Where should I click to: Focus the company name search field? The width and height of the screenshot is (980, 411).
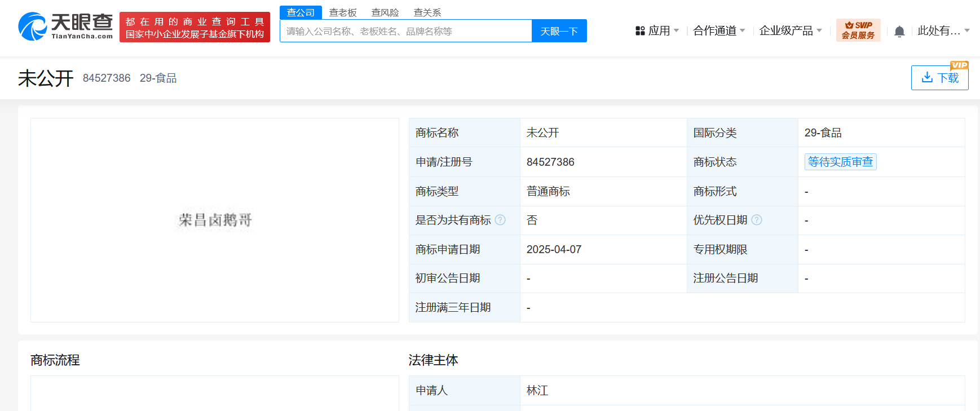pyautogui.click(x=406, y=31)
